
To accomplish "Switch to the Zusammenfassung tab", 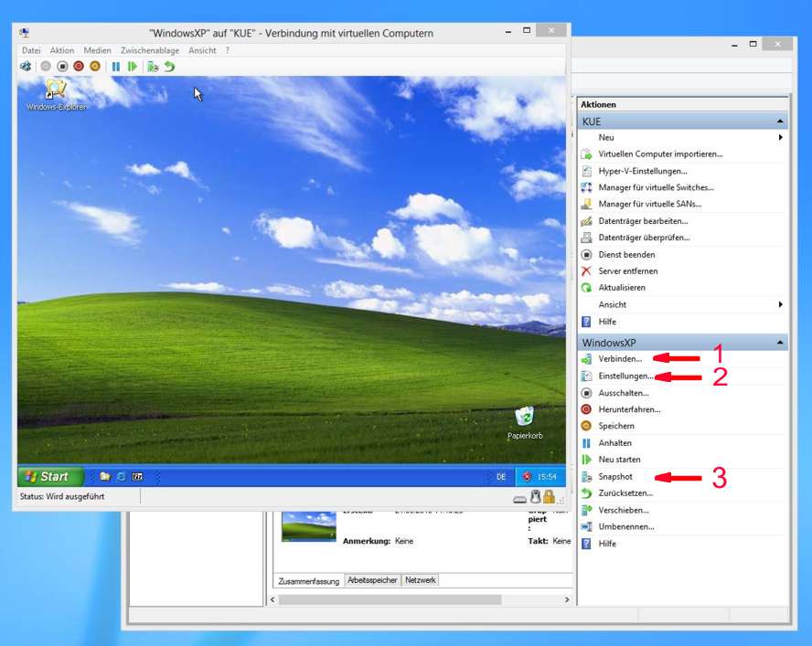I will click(x=309, y=581).
